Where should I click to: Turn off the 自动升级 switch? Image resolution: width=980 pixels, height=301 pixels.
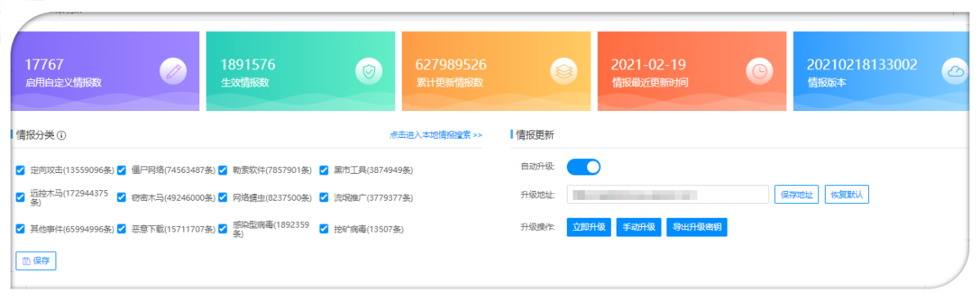[584, 166]
